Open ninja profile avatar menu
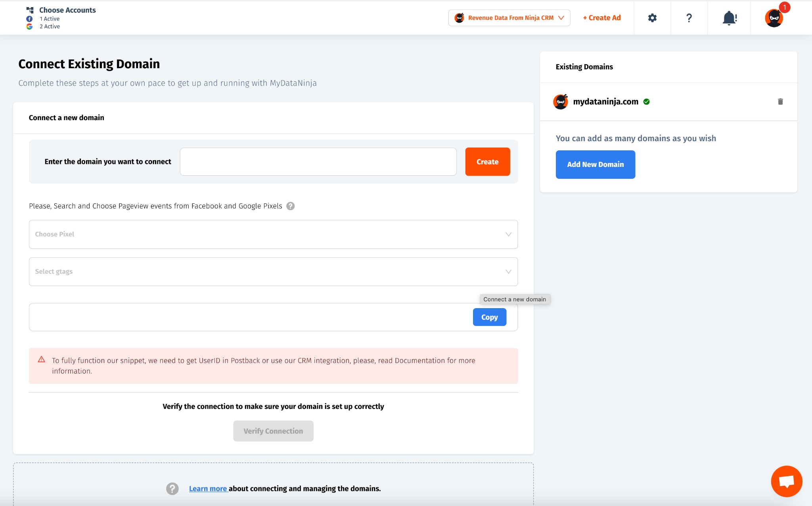 774,18
